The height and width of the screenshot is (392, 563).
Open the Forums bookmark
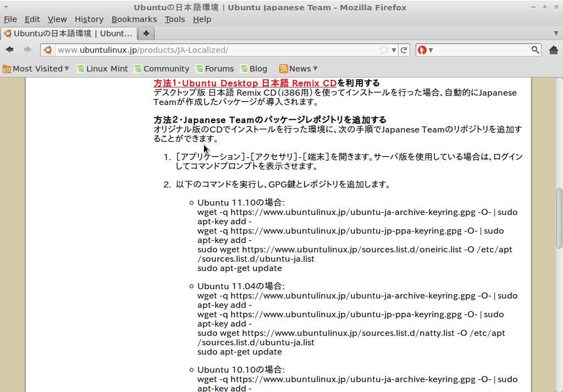pos(215,69)
